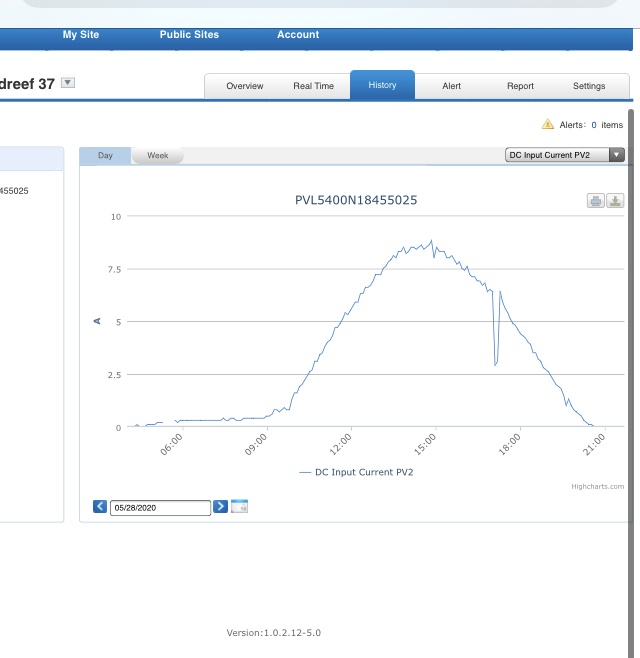Open DC Input Current PV2 dropdown
The height and width of the screenshot is (658, 640).
click(x=564, y=155)
